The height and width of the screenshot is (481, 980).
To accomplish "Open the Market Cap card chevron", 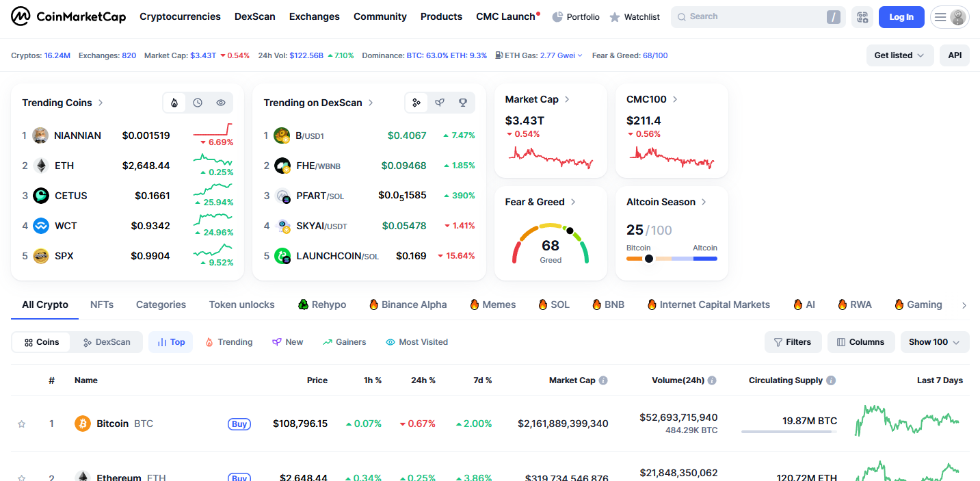I will point(567,99).
